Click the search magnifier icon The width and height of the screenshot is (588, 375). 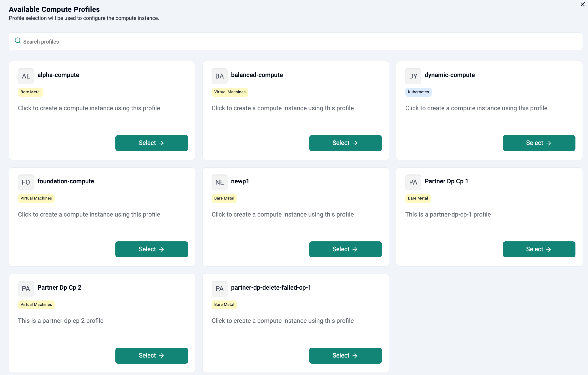[18, 41]
